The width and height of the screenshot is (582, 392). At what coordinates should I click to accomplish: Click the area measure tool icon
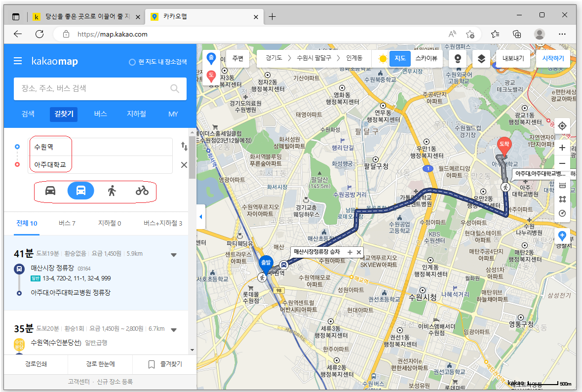click(562, 199)
